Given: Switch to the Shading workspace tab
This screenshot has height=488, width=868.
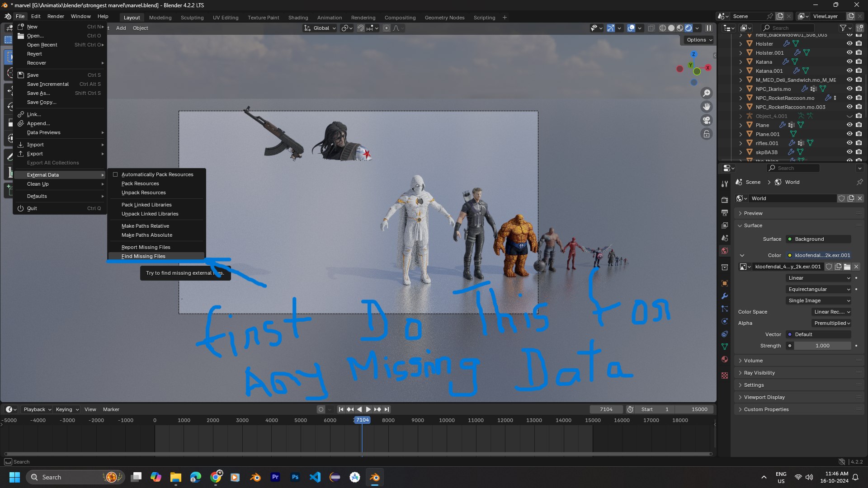Looking at the screenshot, I should [298, 18].
